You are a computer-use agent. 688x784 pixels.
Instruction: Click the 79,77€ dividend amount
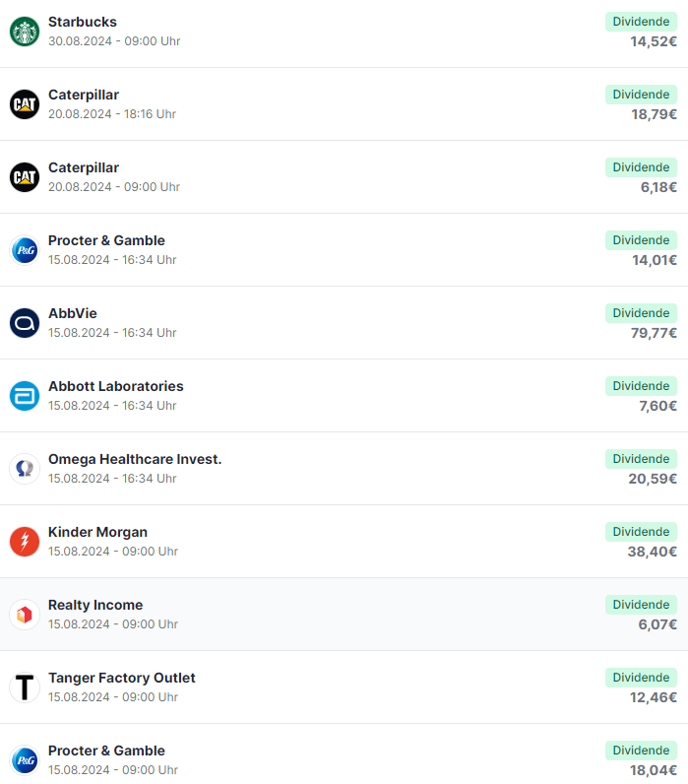point(654,333)
